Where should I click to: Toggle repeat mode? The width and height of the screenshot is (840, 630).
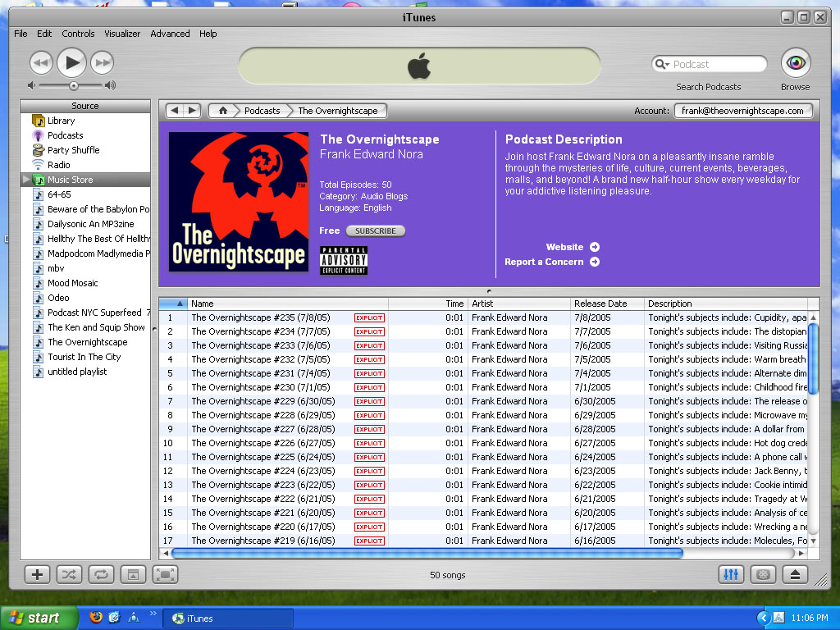point(101,575)
